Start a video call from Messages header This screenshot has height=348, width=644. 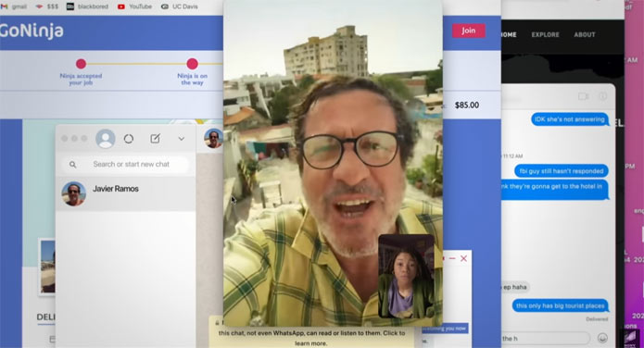(583, 96)
